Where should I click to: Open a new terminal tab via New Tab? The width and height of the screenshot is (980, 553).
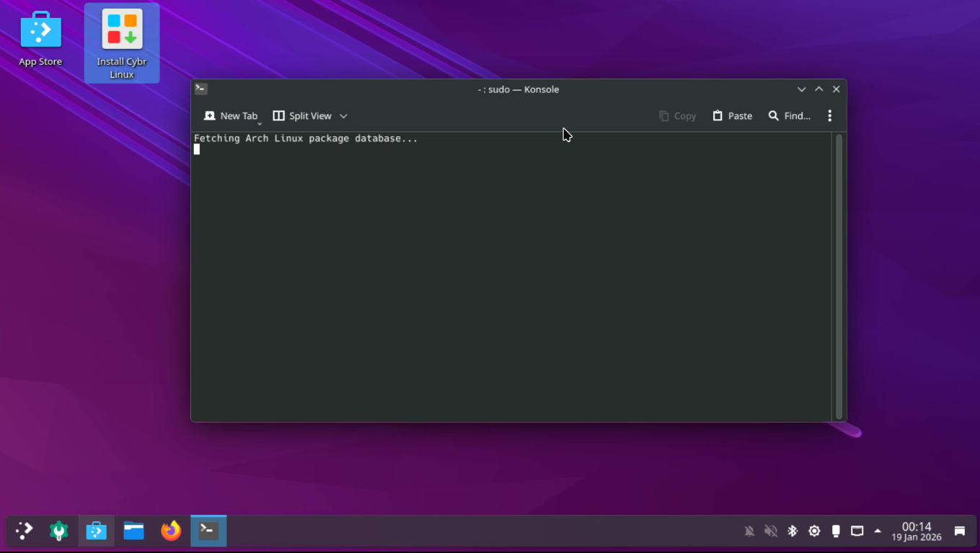[231, 115]
